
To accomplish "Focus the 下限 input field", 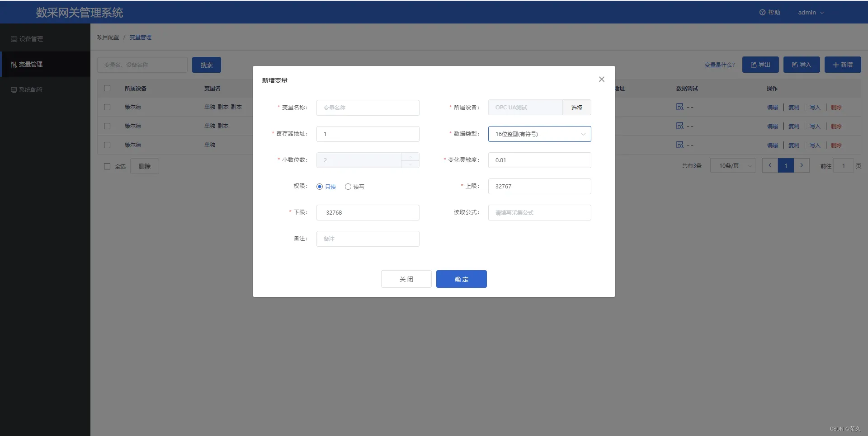I will point(368,212).
